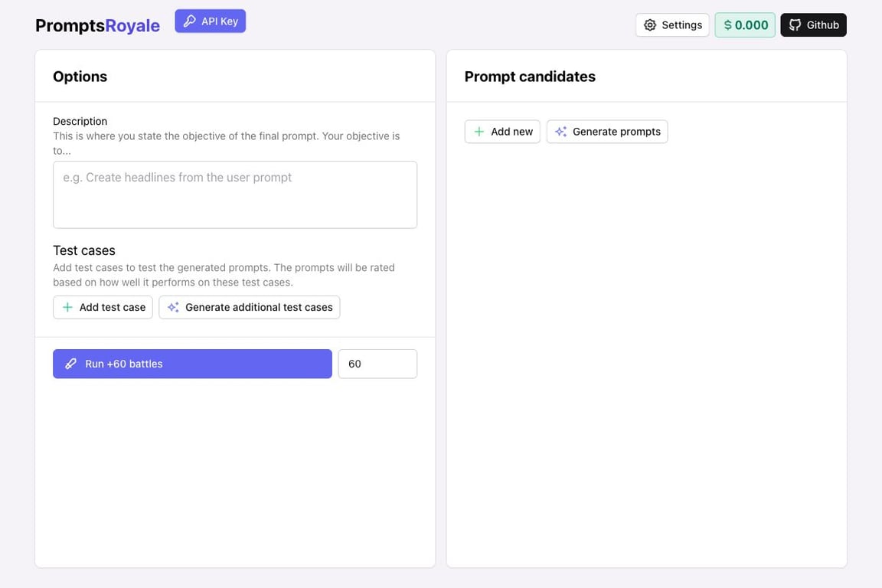
Task: Open the PromptsRoyale home logo
Action: tap(97, 25)
